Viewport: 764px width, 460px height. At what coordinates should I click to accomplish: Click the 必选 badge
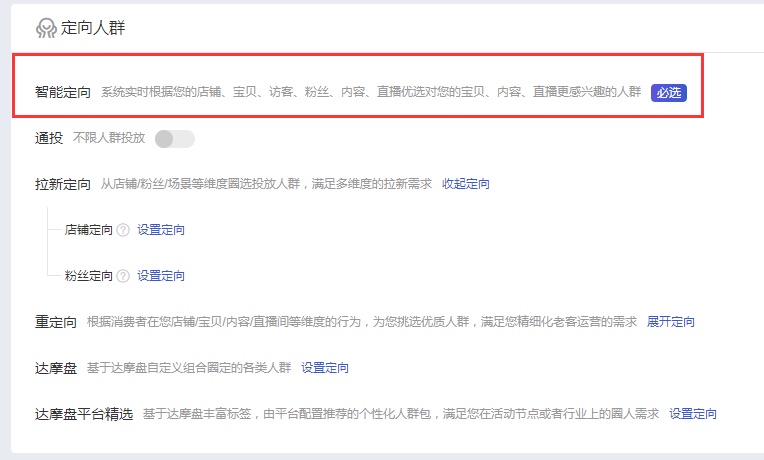(668, 93)
